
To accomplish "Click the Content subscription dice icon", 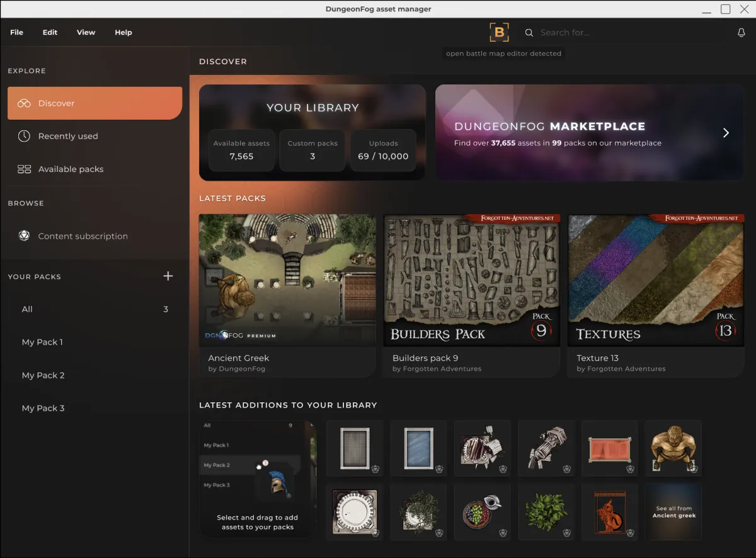I will [24, 236].
